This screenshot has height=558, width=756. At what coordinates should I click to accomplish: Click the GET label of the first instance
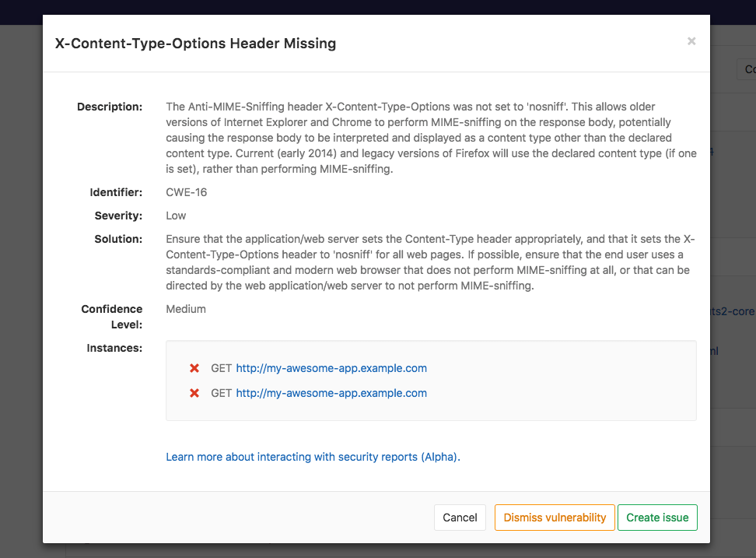click(220, 368)
